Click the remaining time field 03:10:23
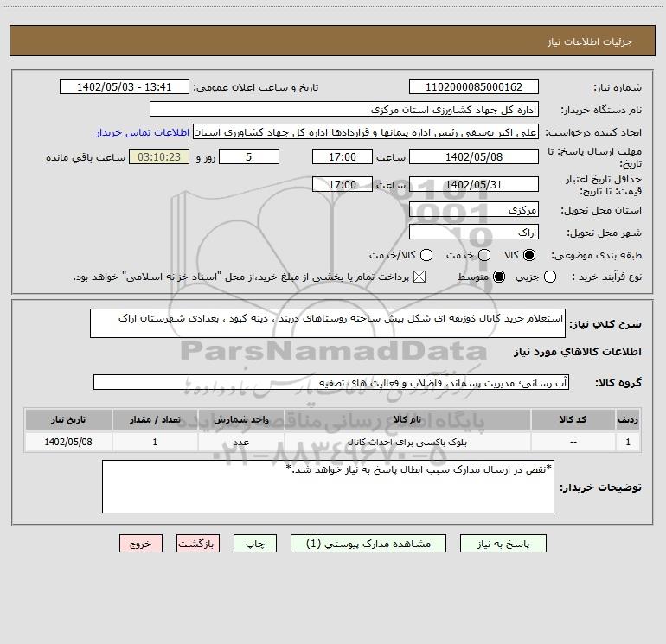This screenshot has height=644, width=666. (x=159, y=157)
